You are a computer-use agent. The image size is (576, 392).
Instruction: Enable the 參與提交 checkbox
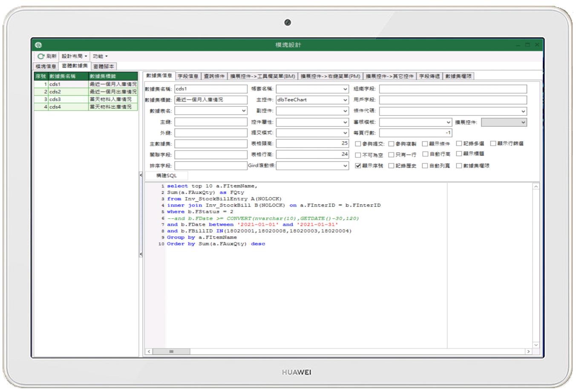click(x=358, y=144)
